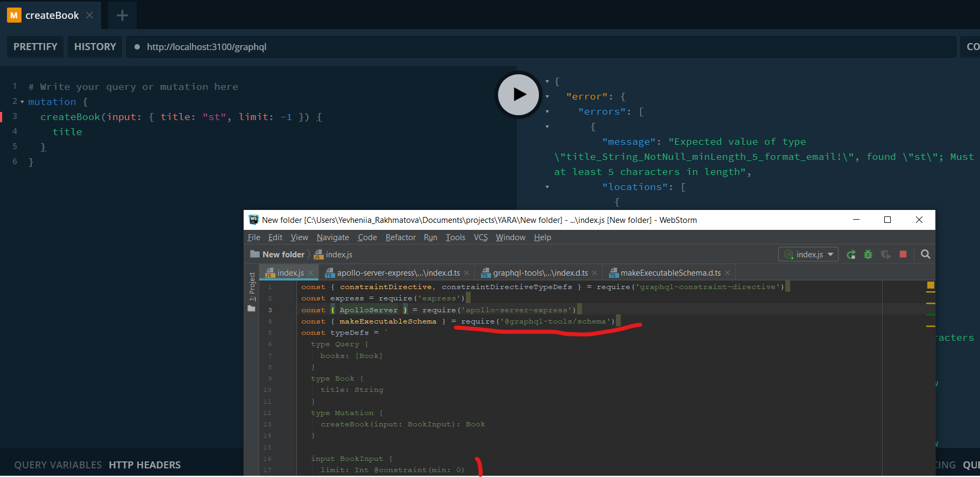Collapse the mutation block on line 2

22,102
